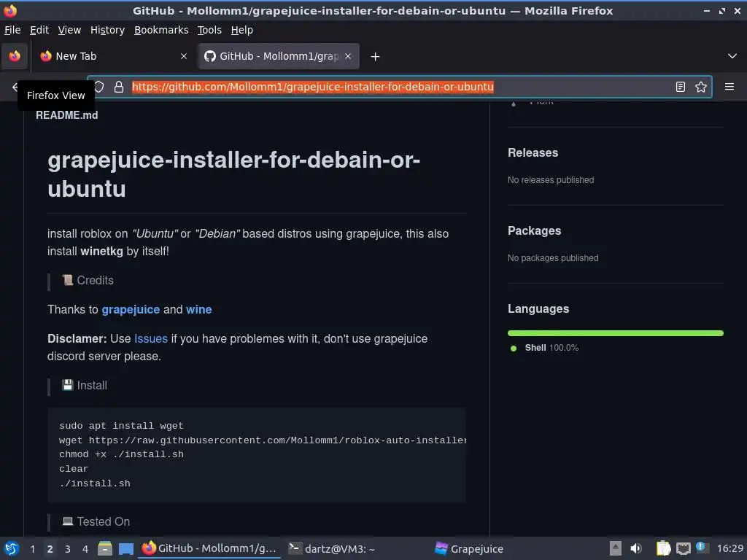The image size is (747, 560).
Task: Go back with the navigation arrow
Action: (15, 87)
